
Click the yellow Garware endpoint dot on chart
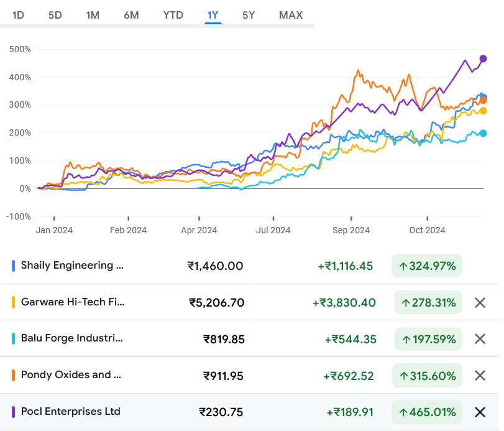click(483, 111)
